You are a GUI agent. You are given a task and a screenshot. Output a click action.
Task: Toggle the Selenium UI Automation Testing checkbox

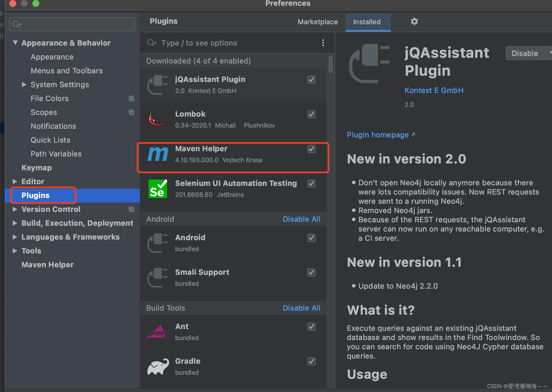pos(311,184)
